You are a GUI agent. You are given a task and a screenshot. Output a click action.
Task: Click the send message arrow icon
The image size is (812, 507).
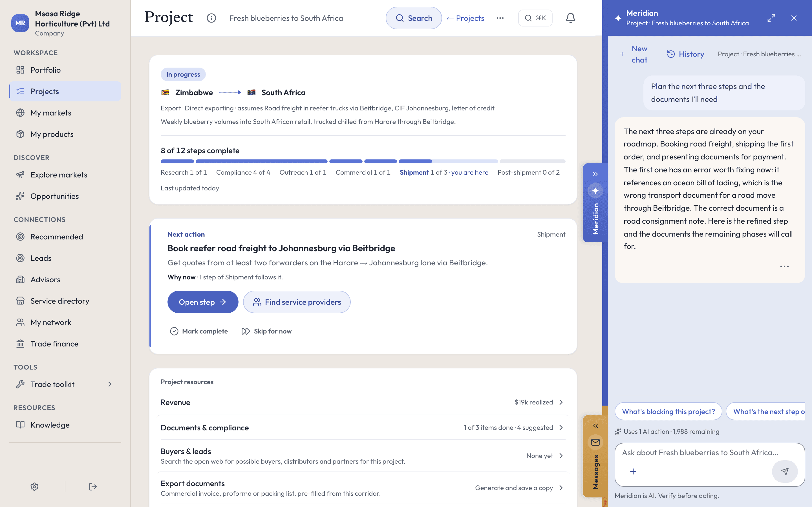(784, 472)
